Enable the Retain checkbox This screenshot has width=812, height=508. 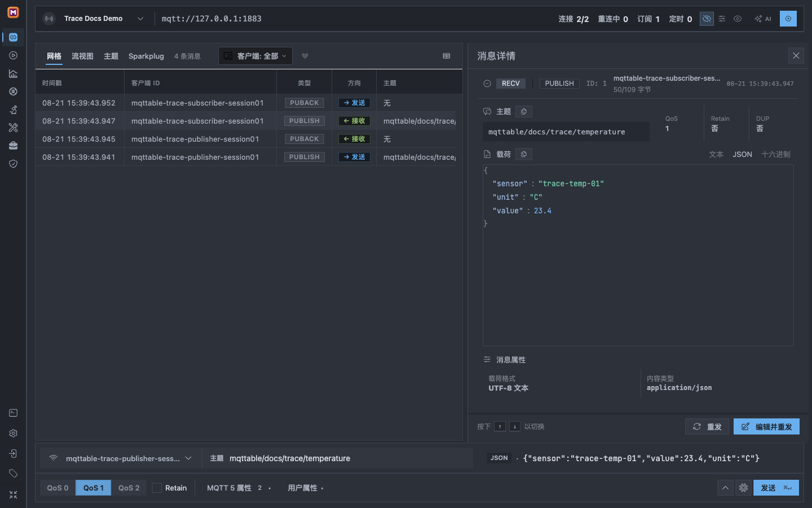[157, 488]
